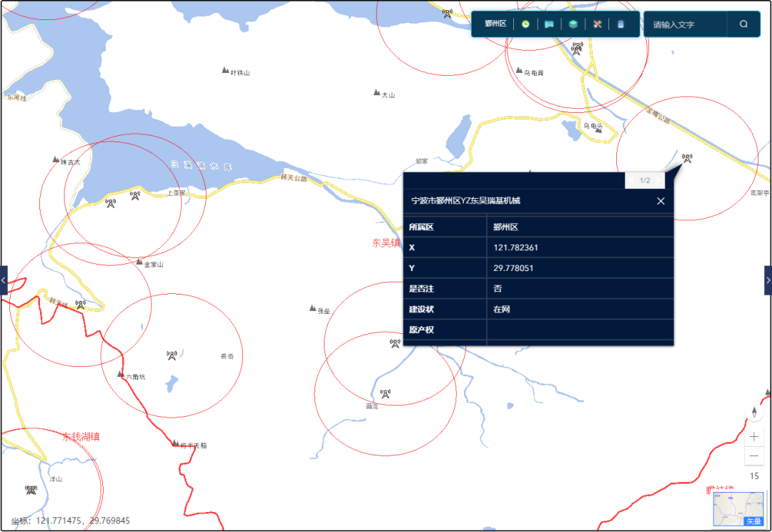Click the 韩天公路 road label

point(294,178)
